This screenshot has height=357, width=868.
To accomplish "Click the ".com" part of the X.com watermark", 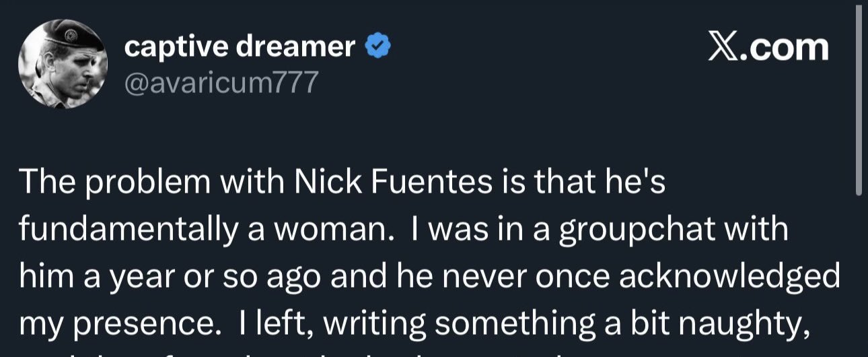I will (x=785, y=48).
